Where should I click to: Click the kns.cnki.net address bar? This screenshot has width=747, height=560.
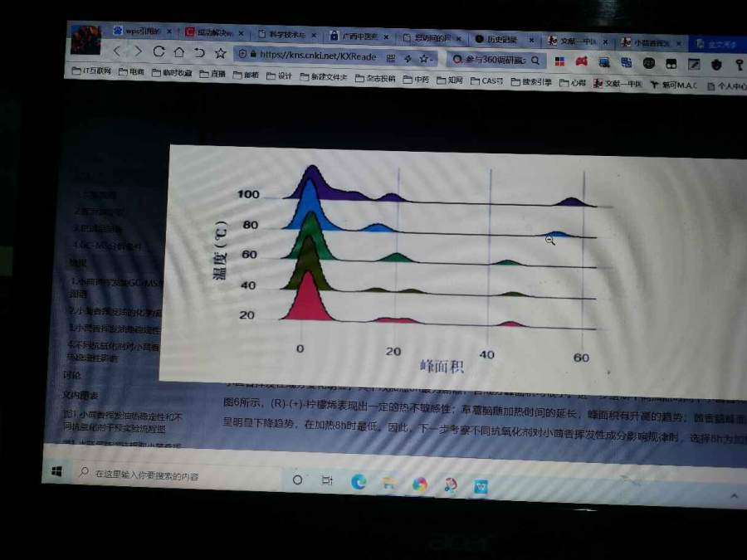[x=315, y=56]
